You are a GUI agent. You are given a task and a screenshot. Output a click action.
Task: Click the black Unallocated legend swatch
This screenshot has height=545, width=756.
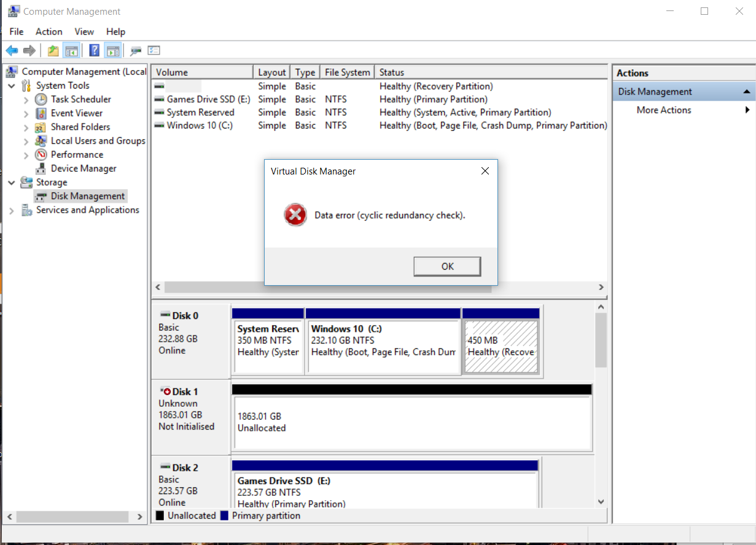coord(160,516)
